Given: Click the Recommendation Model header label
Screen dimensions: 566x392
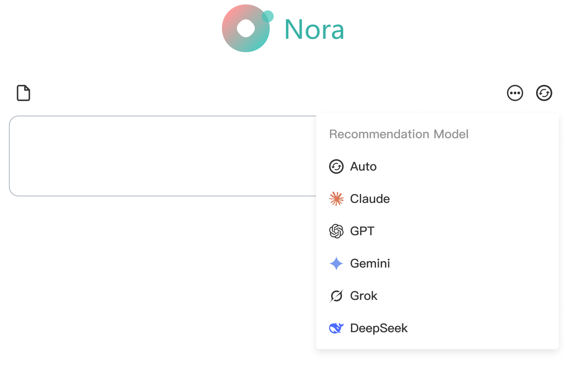Looking at the screenshot, I should pyautogui.click(x=399, y=134).
